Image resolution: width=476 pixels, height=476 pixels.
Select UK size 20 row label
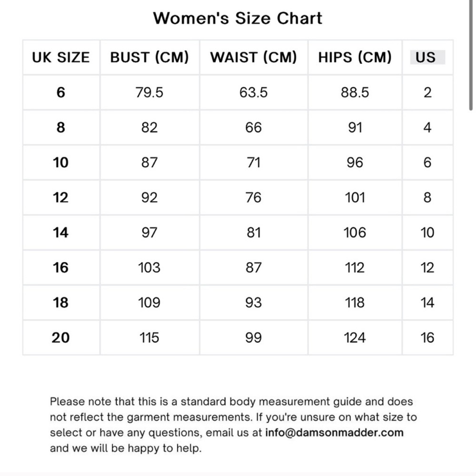coord(61,337)
